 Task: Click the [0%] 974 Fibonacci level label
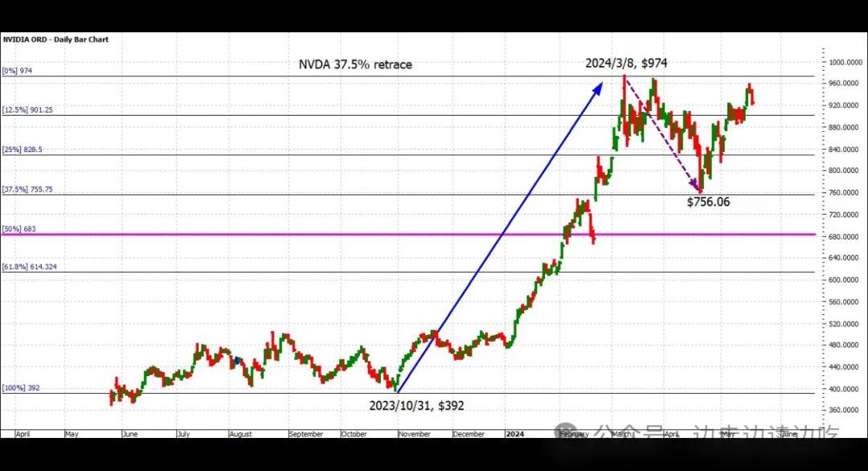[17, 71]
